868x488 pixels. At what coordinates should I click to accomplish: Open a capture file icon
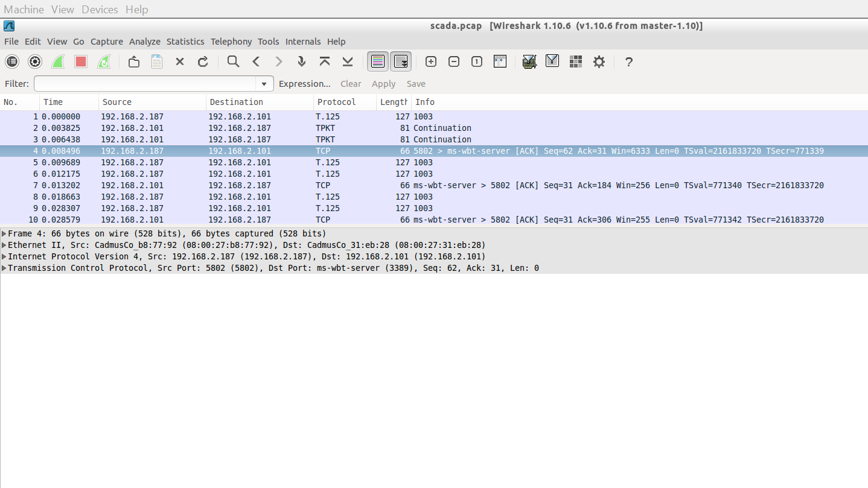[134, 62]
